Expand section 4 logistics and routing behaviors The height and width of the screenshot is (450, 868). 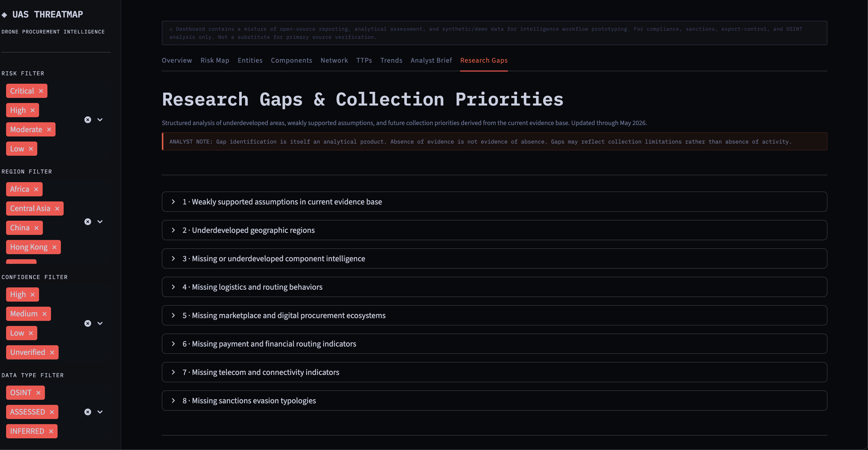click(494, 287)
